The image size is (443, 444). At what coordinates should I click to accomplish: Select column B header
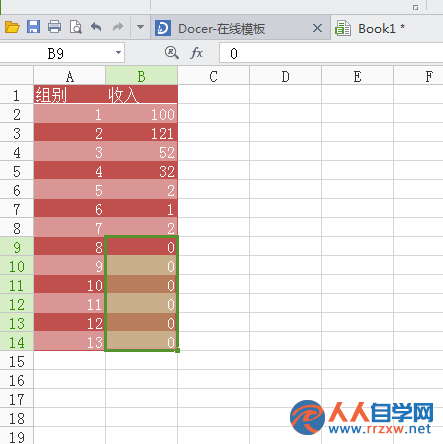141,76
